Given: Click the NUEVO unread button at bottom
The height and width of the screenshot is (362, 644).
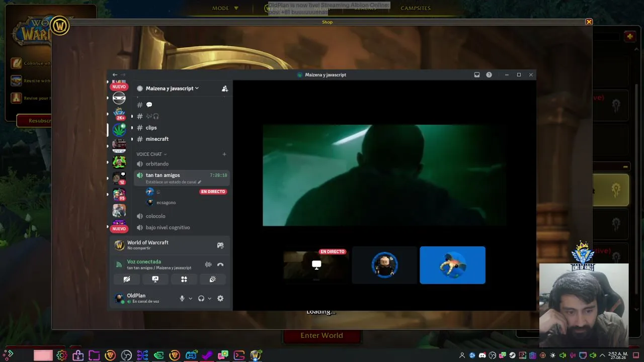Looking at the screenshot, I should tap(119, 229).
